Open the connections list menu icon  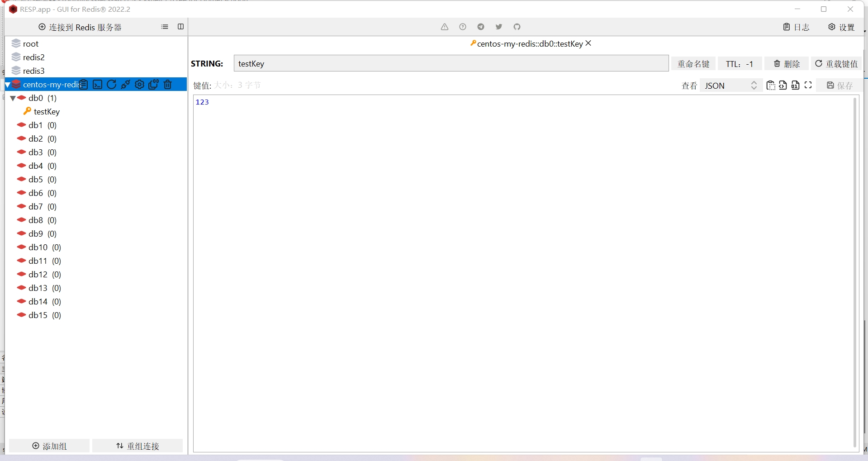165,27
